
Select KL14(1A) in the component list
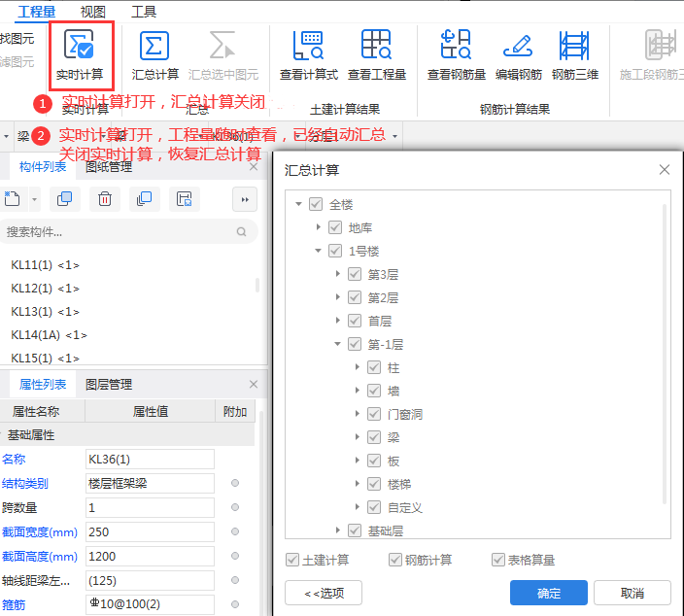click(x=49, y=335)
